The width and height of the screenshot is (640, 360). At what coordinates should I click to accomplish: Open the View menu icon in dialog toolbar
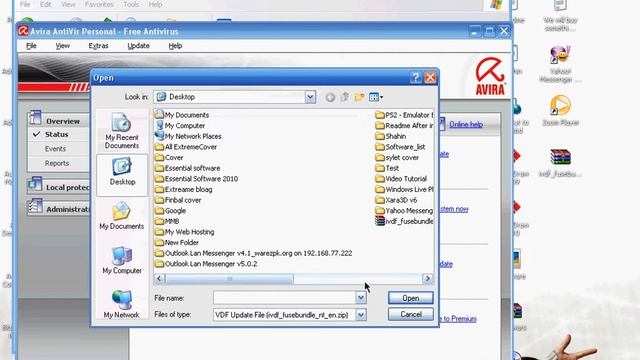[376, 97]
